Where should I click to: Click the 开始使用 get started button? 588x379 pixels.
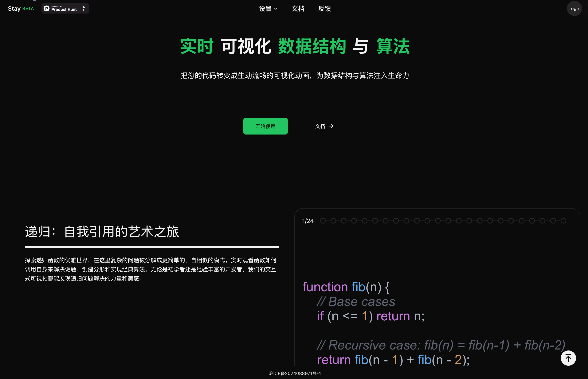[x=265, y=126]
